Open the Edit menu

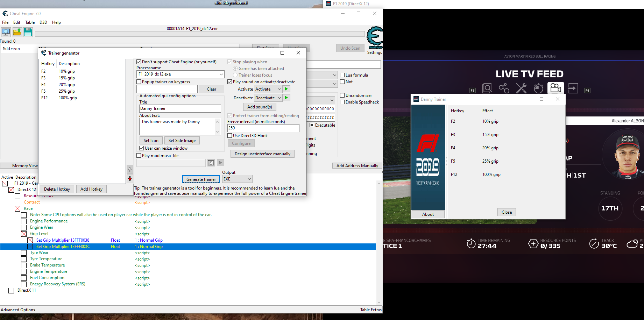pyautogui.click(x=17, y=22)
